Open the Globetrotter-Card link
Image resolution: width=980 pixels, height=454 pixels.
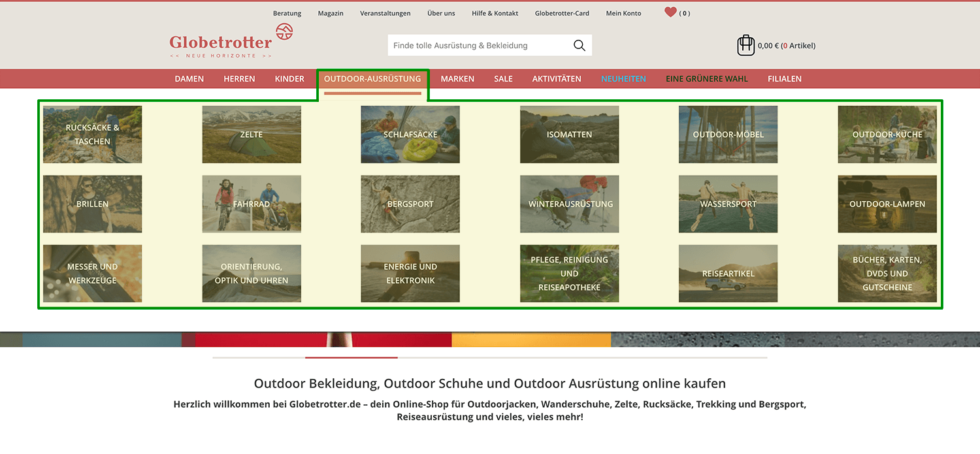pos(562,13)
